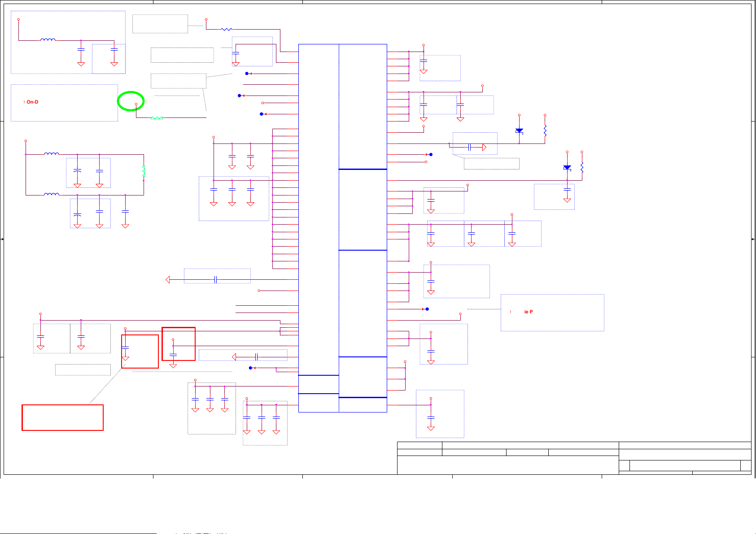The height and width of the screenshot is (534, 756).
Task: Click the large blue IC symbol body
Action: (x=342, y=228)
